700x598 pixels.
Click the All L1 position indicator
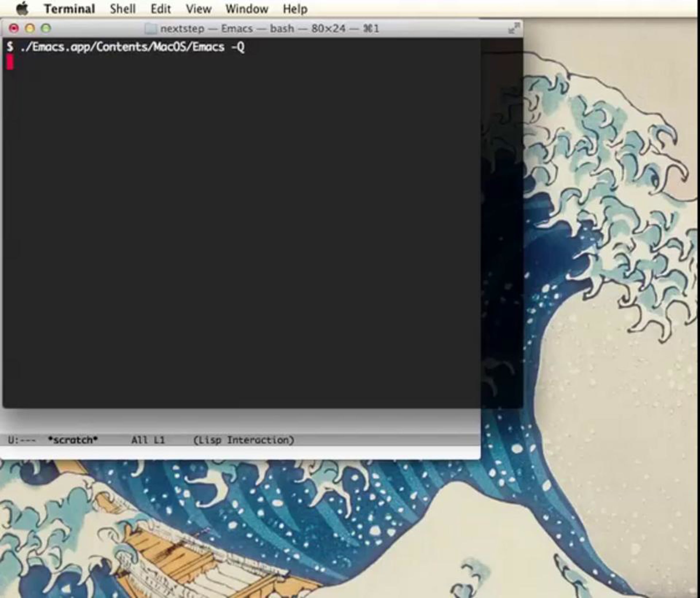(148, 440)
